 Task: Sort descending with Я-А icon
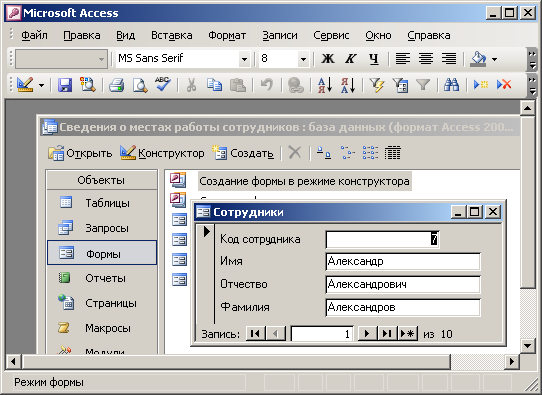[x=348, y=85]
